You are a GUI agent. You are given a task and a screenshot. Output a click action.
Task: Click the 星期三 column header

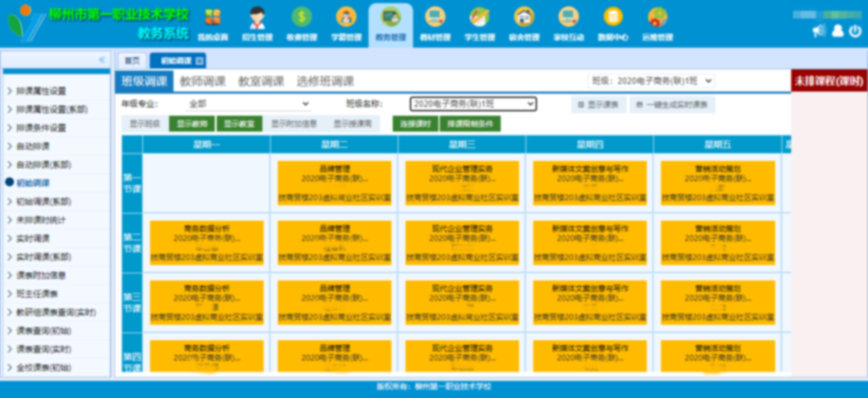coord(462,144)
